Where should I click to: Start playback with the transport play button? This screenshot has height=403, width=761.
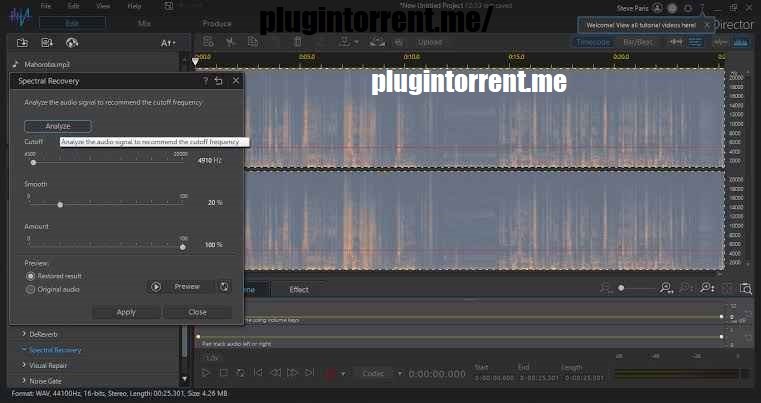point(205,373)
